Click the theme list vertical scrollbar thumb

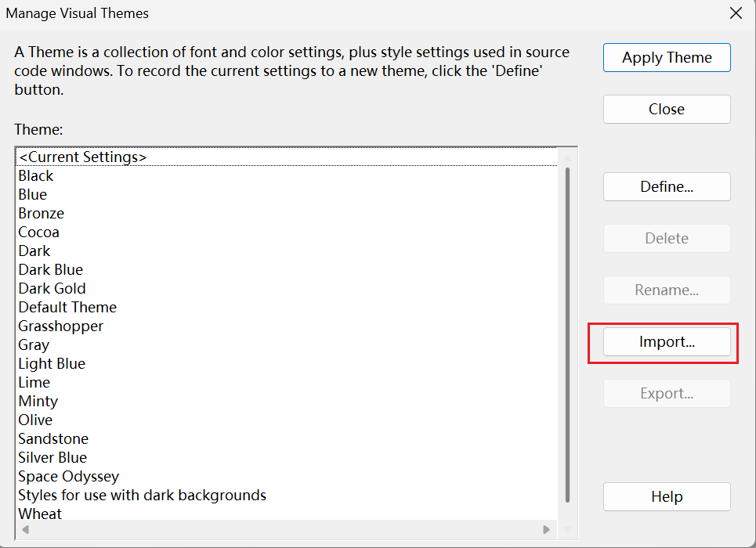[x=567, y=335]
